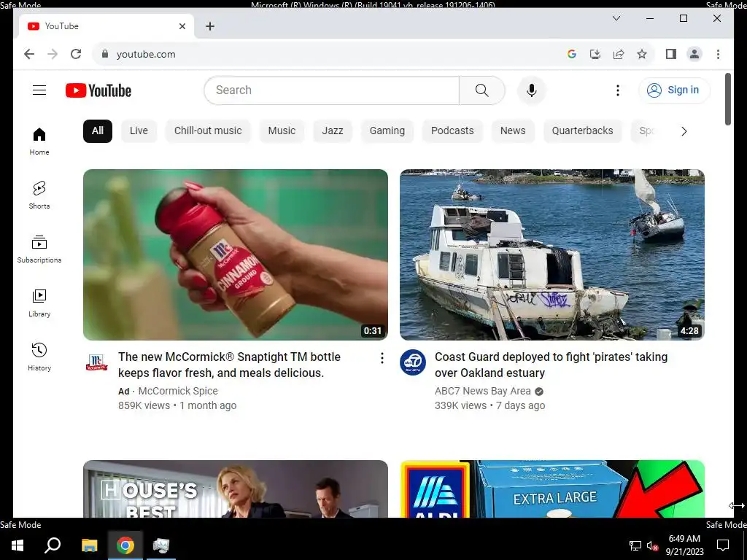The width and height of the screenshot is (747, 560).
Task: Click the ABC7 News channel avatar
Action: coord(413,362)
